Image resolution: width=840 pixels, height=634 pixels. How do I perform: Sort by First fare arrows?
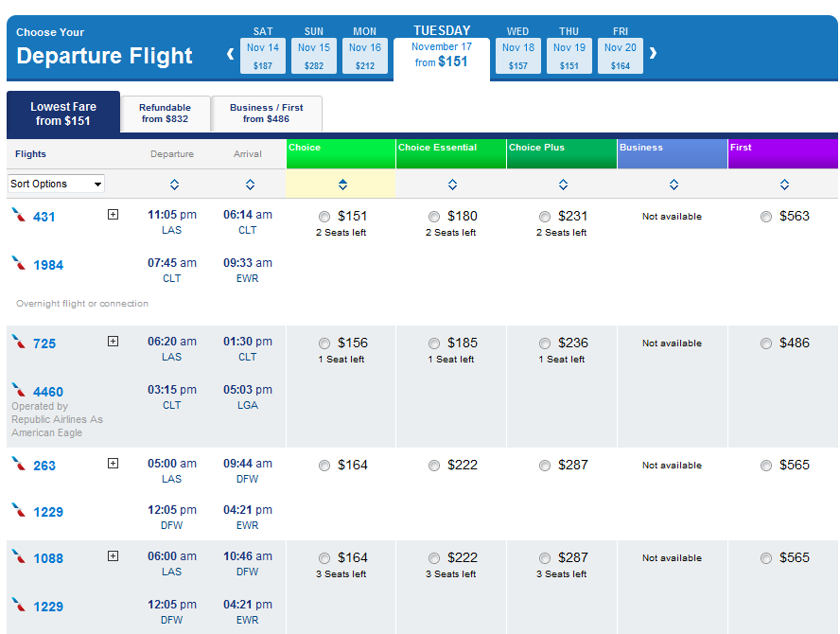pyautogui.click(x=784, y=185)
